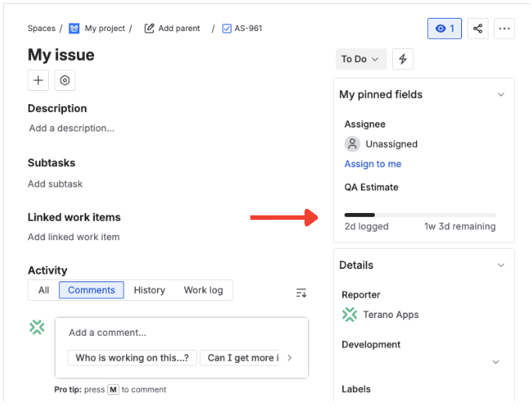532x412 pixels.
Task: Open the History activity tab
Action: 149,290
